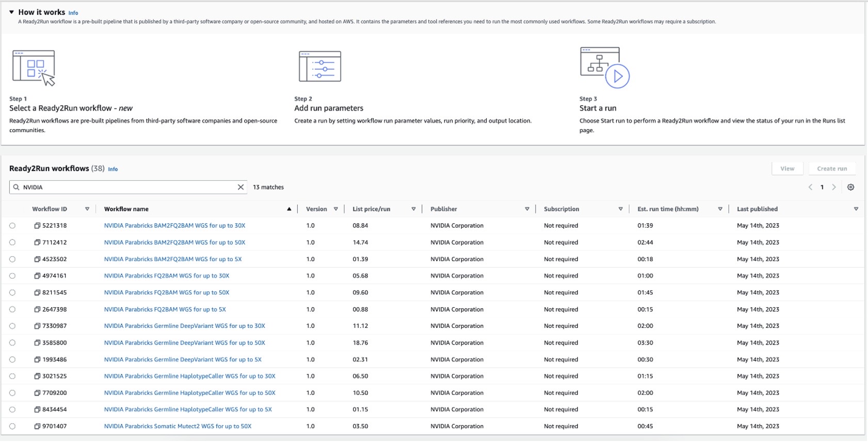Select radio for FQ2BAM WGS 30X workflow
The height and width of the screenshot is (442, 868).
pos(12,276)
